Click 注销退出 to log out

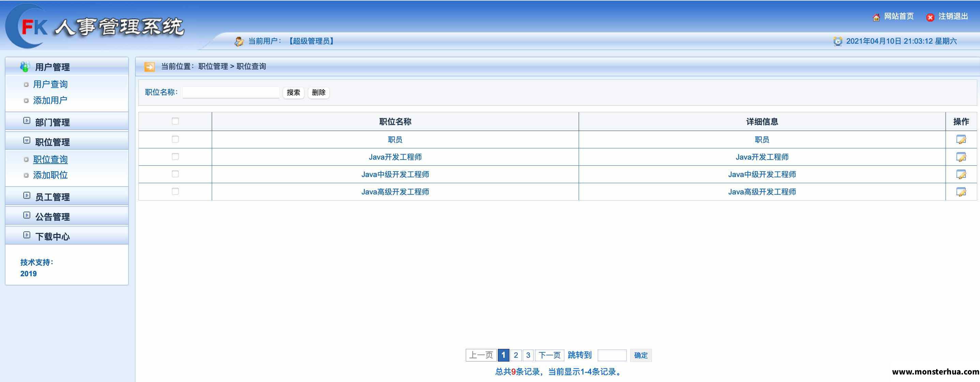pos(953,16)
